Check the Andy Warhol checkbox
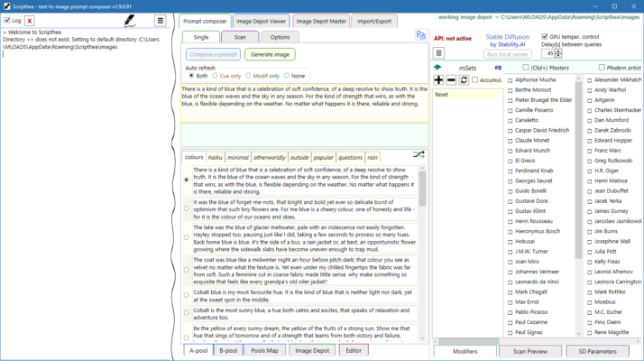 point(590,90)
